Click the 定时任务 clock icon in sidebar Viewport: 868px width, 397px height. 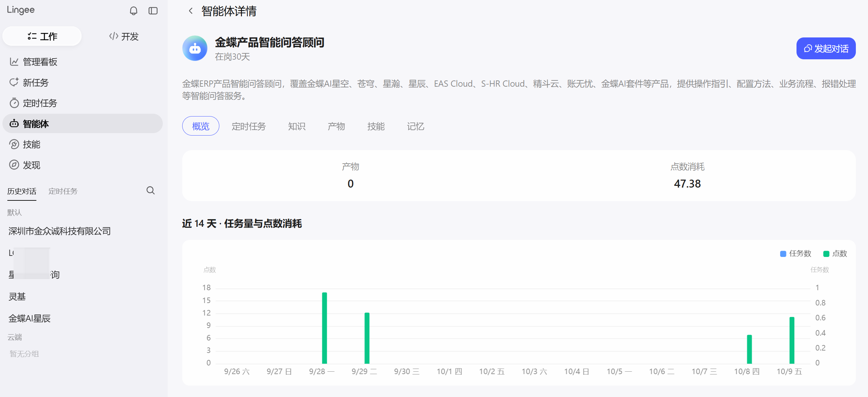point(14,103)
